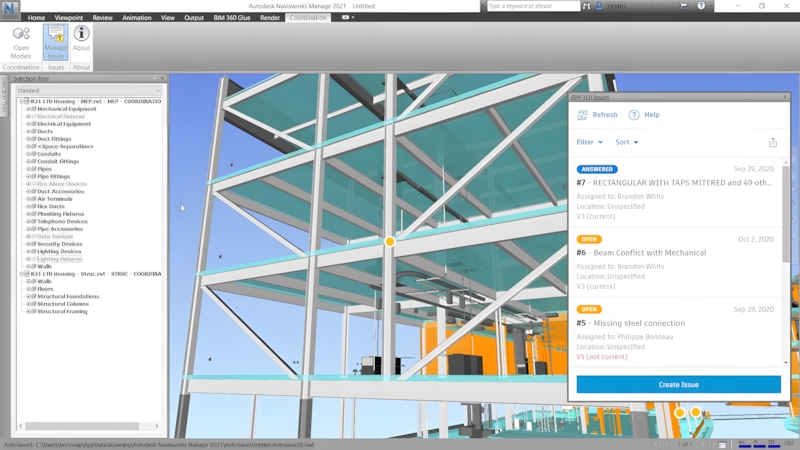Open the Filter dropdown in issues panel
This screenshot has height=450, width=800.
point(589,142)
